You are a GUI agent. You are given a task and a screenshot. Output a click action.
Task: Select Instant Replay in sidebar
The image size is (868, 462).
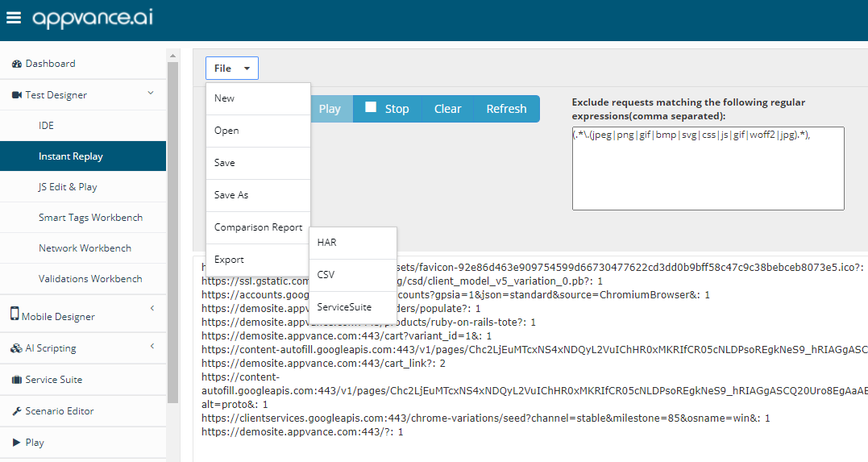pos(83,156)
